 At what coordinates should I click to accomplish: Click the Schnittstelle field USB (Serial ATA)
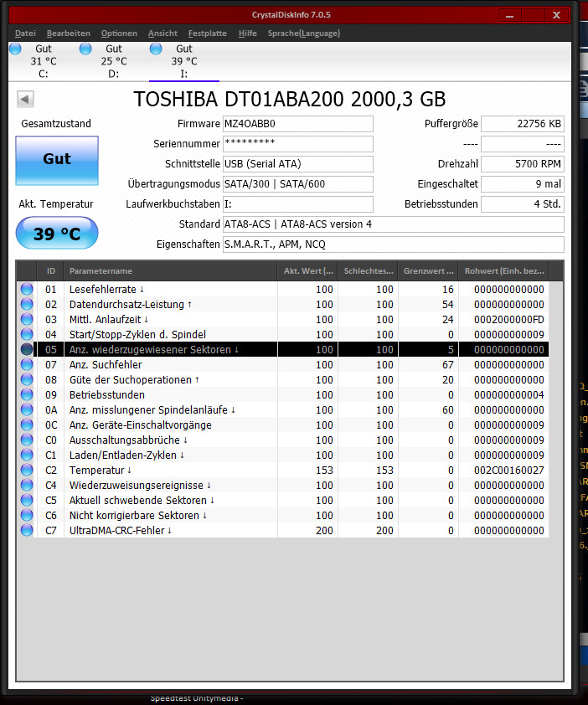coord(298,163)
